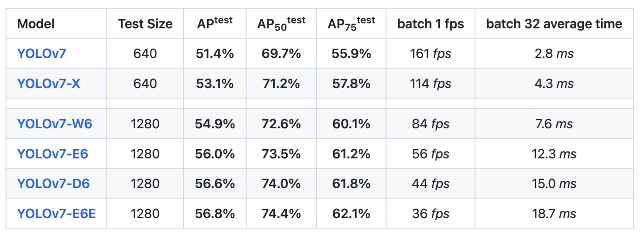Open the YOLOv7-E6E model link
Screen dimensions: 644x239
point(56,214)
